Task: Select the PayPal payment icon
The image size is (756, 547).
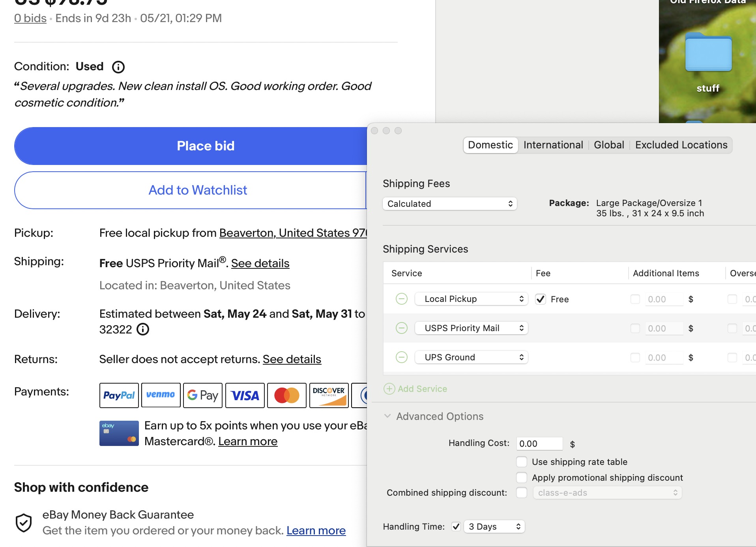Action: pyautogui.click(x=119, y=395)
